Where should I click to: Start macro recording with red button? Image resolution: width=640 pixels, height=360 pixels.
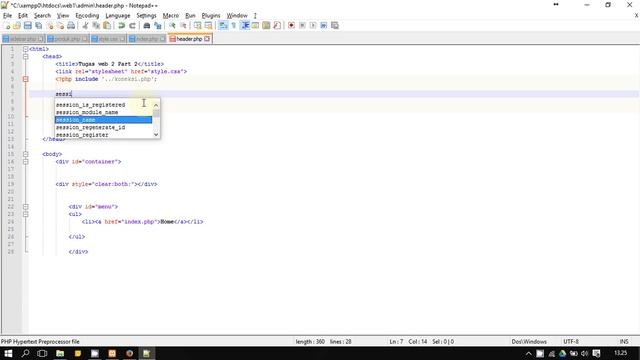pyautogui.click(x=291, y=26)
